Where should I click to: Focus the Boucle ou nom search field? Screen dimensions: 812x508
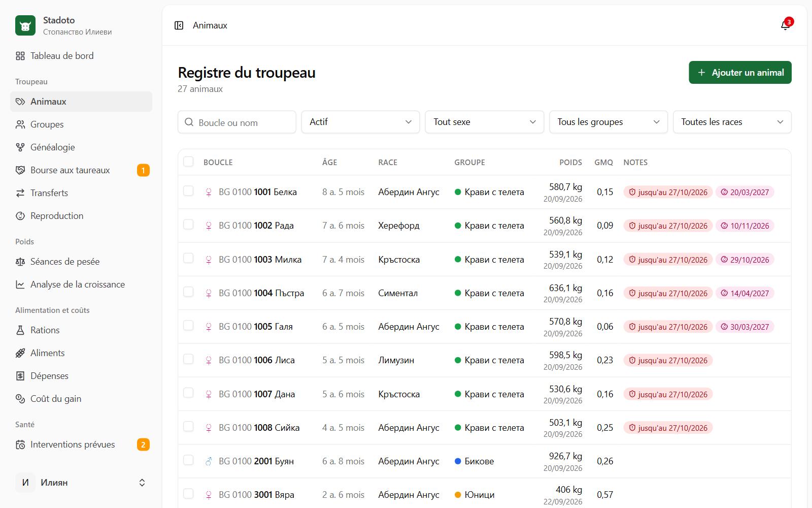coord(237,122)
